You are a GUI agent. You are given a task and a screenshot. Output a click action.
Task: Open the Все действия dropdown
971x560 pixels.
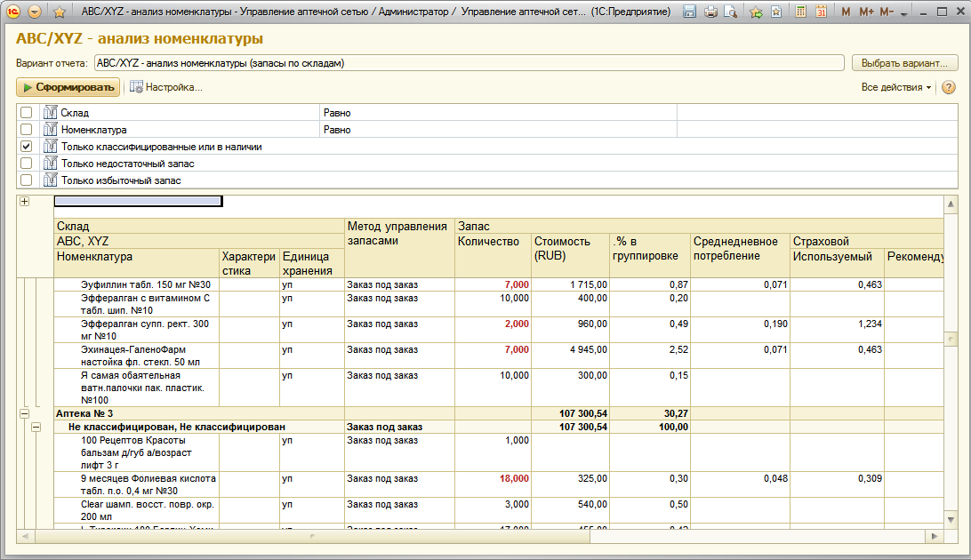pos(896,87)
